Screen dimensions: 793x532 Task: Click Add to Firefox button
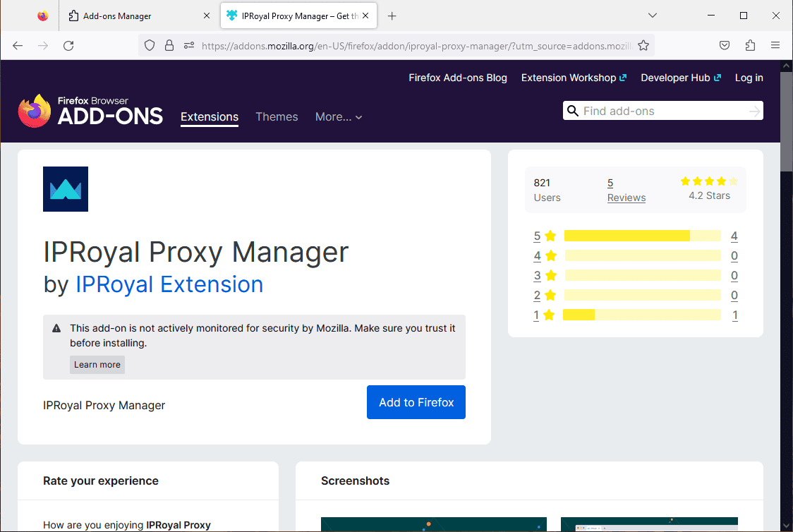coord(416,402)
